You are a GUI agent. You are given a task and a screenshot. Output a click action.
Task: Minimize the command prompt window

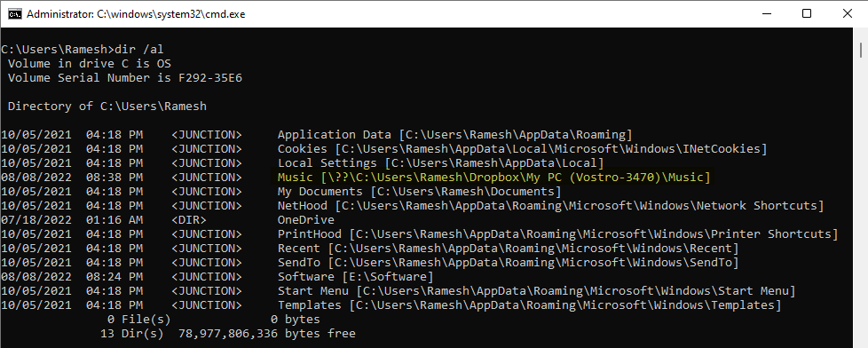(x=766, y=14)
